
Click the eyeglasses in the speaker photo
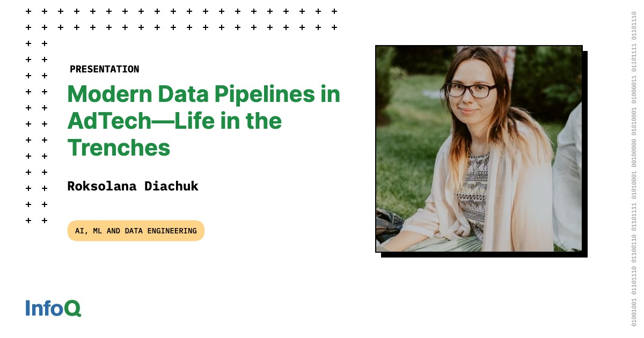pos(471,90)
